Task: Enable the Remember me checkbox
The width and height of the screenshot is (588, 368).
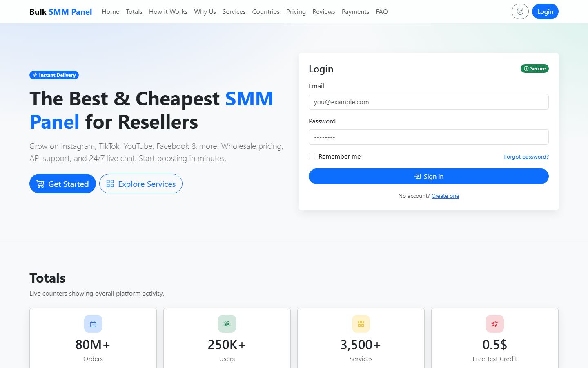Action: pyautogui.click(x=312, y=156)
